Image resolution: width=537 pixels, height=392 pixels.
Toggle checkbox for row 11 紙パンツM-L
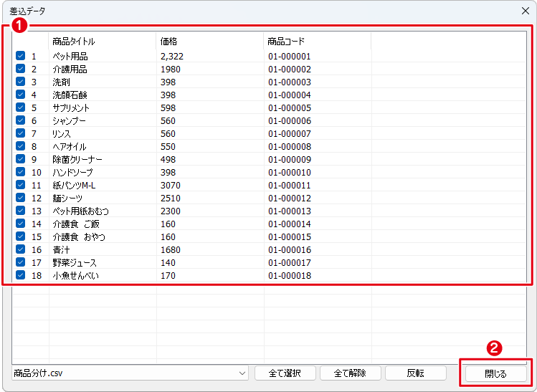tap(20, 185)
